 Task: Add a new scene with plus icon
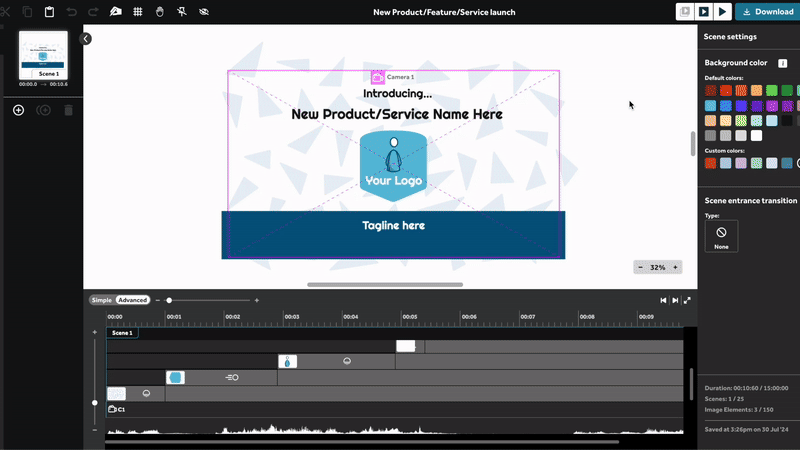[x=18, y=110]
